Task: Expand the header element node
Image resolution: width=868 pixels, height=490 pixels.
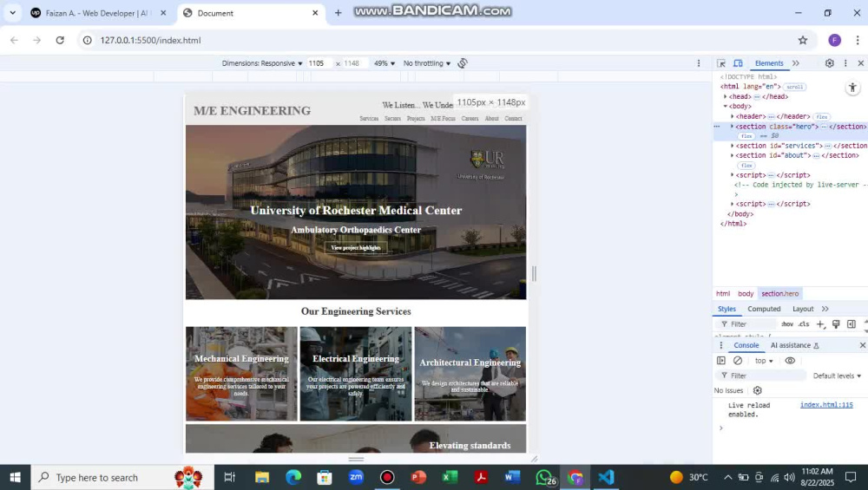Action: pos(733,117)
